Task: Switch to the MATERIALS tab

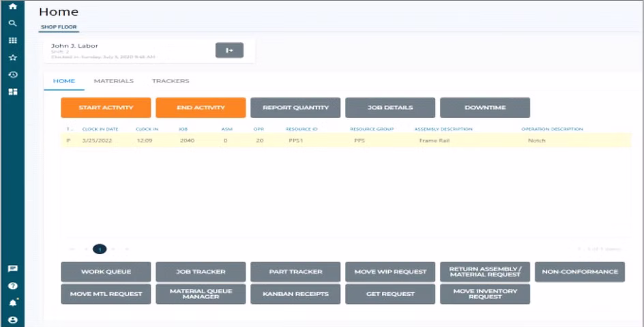Action: tap(114, 81)
